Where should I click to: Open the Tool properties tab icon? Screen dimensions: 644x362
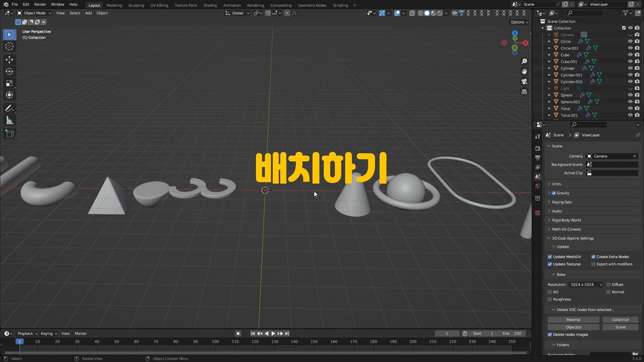click(537, 136)
